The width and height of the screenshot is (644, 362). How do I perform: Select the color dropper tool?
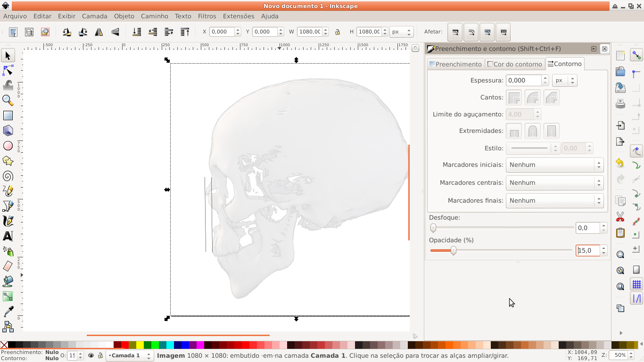(x=8, y=312)
